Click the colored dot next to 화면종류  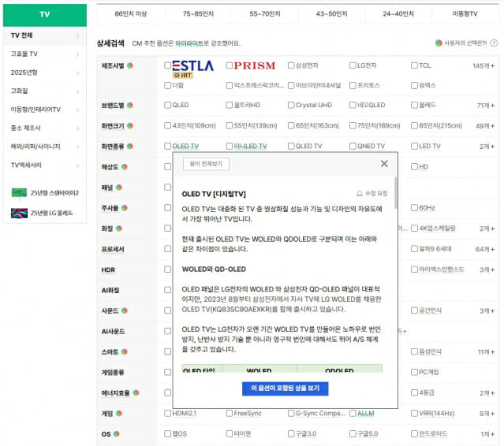[130, 146]
